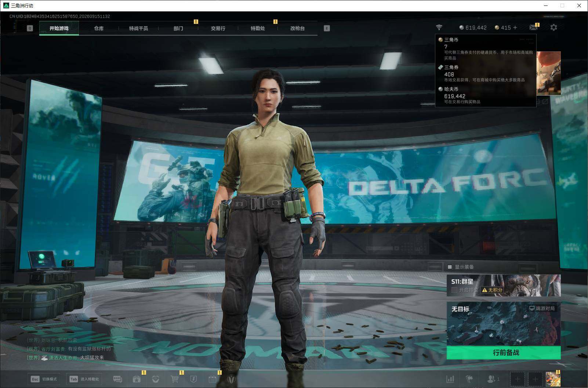Click the E key next-tab icon
Image resolution: width=588 pixels, height=388 pixels.
click(x=327, y=28)
